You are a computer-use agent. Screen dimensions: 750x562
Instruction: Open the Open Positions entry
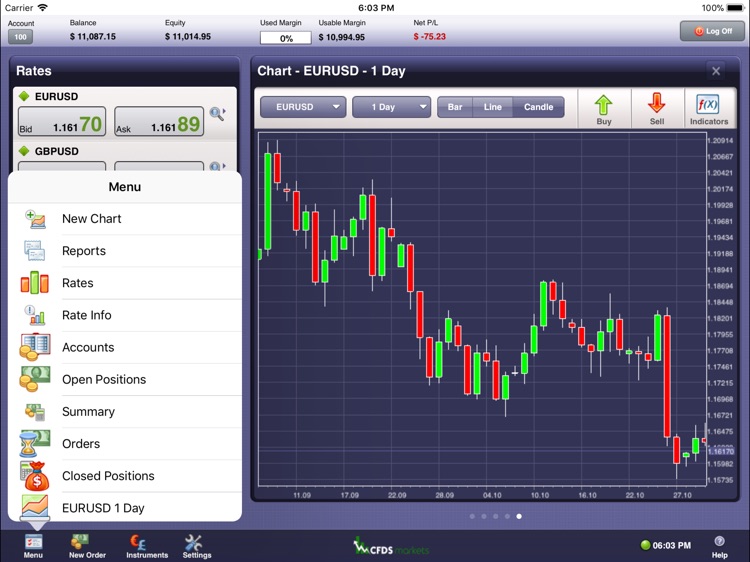125,379
